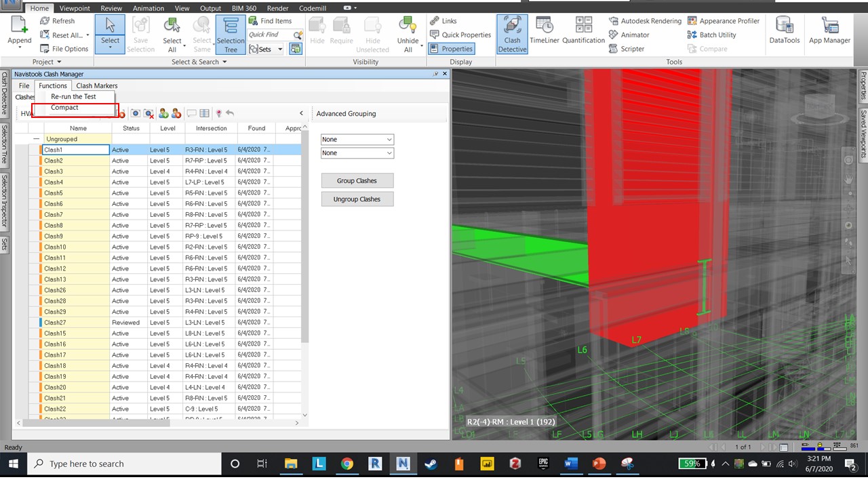Screen dimensions: 868x488
Task: Open the App Manager
Action: (x=829, y=31)
